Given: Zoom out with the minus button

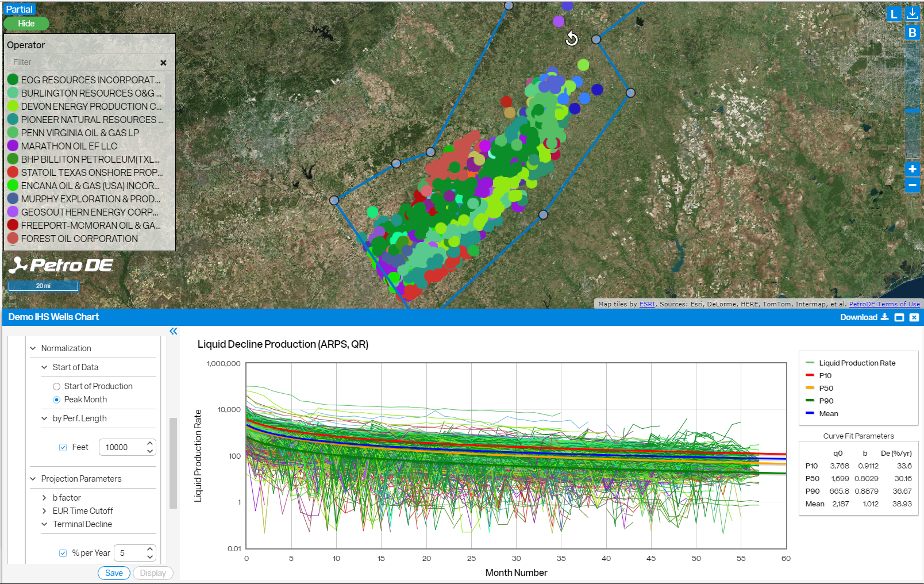Looking at the screenshot, I should (913, 185).
